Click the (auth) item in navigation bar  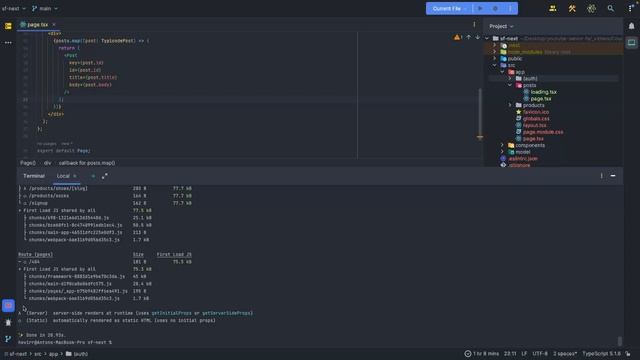77,354
